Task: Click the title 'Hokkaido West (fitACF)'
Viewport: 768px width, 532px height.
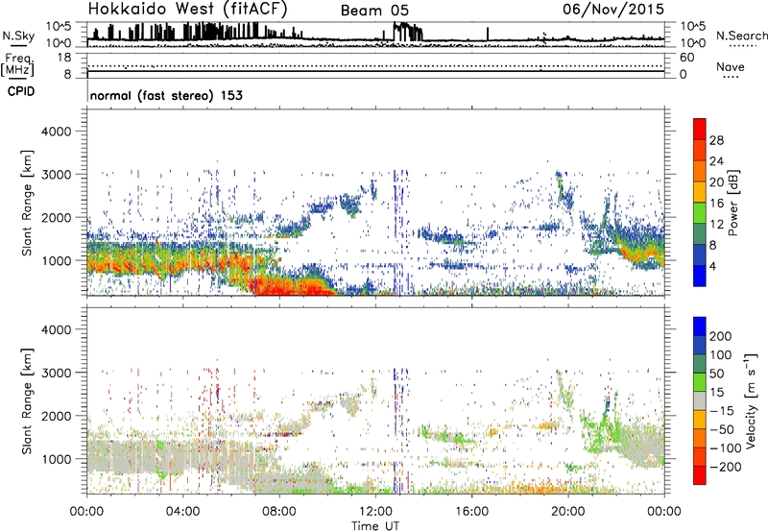Action: pos(187,9)
